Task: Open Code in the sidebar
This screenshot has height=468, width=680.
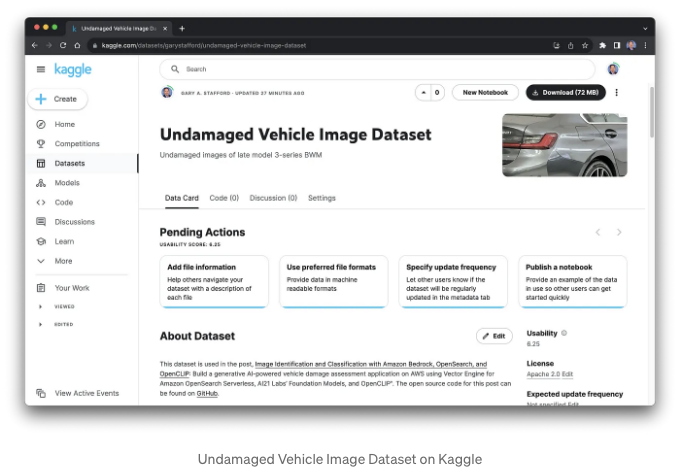Action: (64, 203)
